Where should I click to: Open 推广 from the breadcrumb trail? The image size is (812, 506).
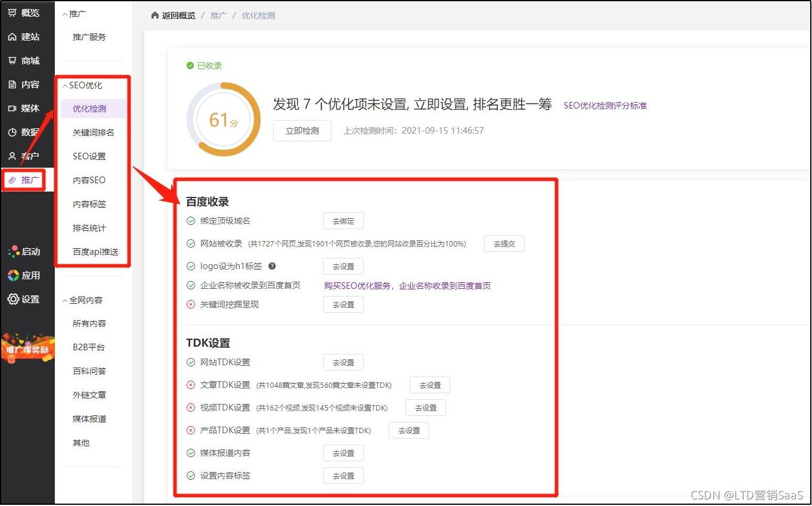[x=218, y=16]
